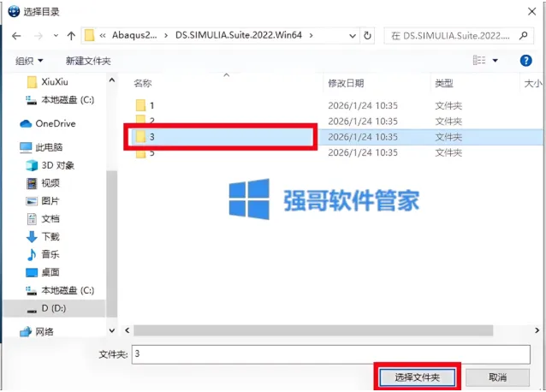Viewport: 546px width, 392px height.
Task: Select D (D:) drive in the sidebar
Action: click(x=54, y=308)
